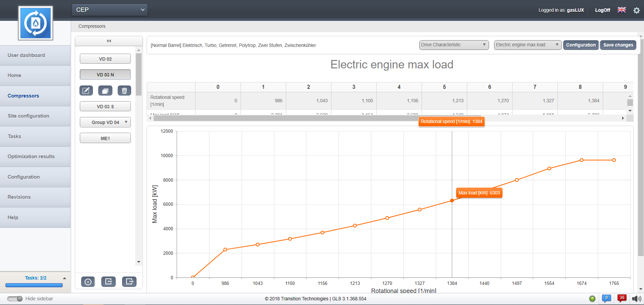Toggle the Hide sidebar switch
The height and width of the screenshot is (305, 644).
click(15, 299)
